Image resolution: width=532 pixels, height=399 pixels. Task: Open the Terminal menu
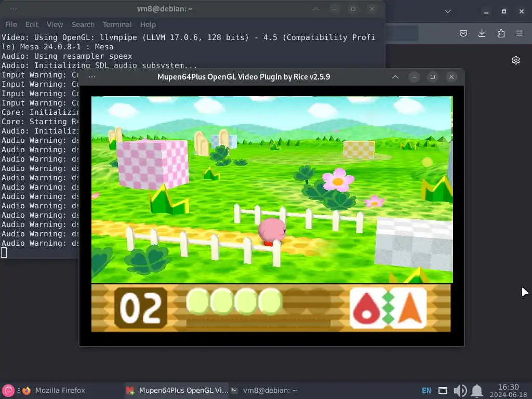coord(117,24)
